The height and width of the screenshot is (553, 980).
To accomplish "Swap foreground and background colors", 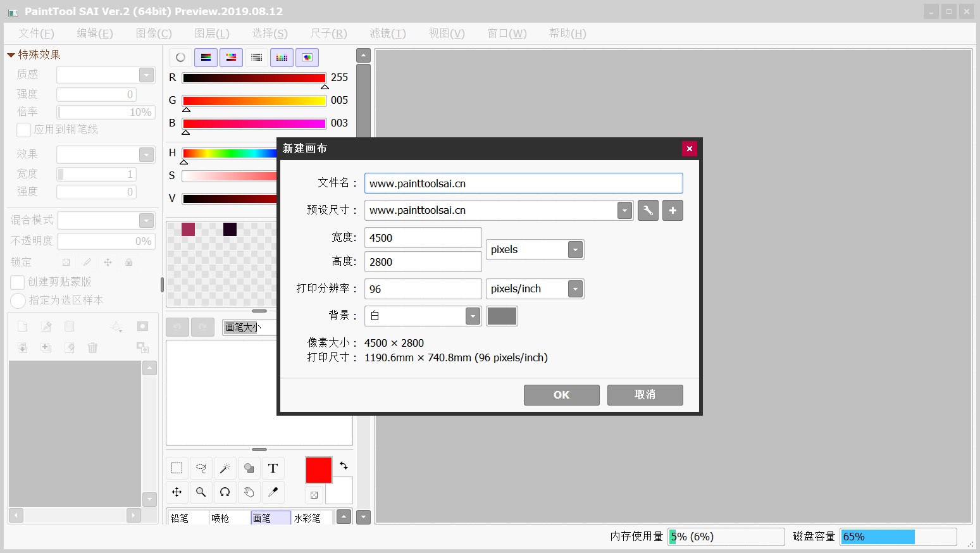I will tap(344, 466).
